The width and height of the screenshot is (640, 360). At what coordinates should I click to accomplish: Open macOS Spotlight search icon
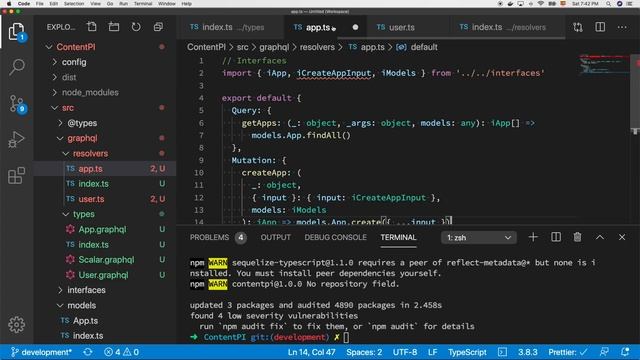click(x=608, y=4)
